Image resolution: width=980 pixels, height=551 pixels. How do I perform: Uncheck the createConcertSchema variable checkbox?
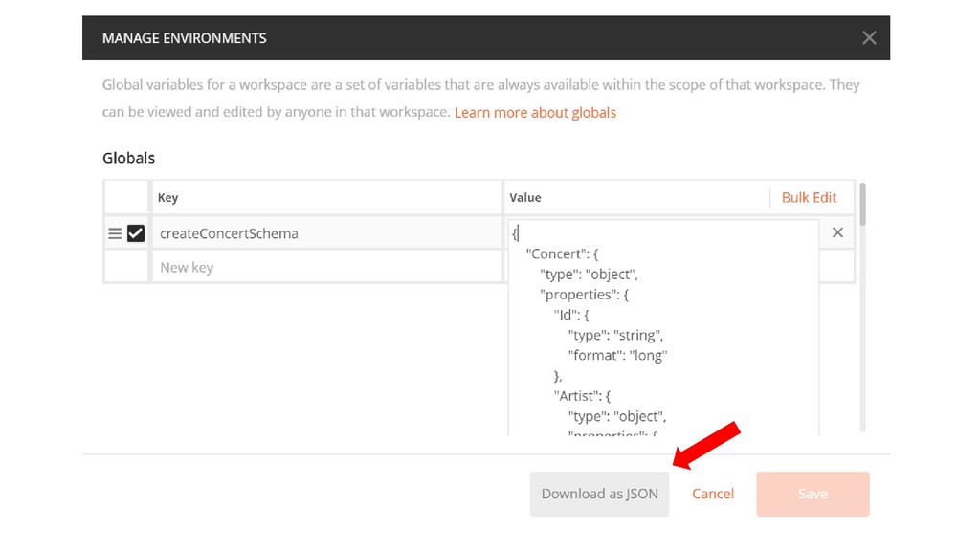pyautogui.click(x=136, y=233)
